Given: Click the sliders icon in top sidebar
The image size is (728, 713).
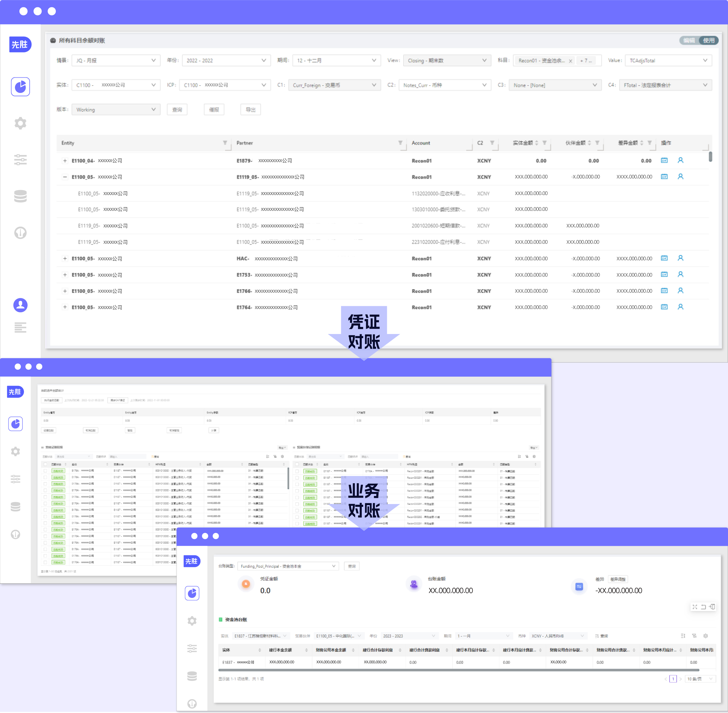Looking at the screenshot, I should click(x=20, y=159).
